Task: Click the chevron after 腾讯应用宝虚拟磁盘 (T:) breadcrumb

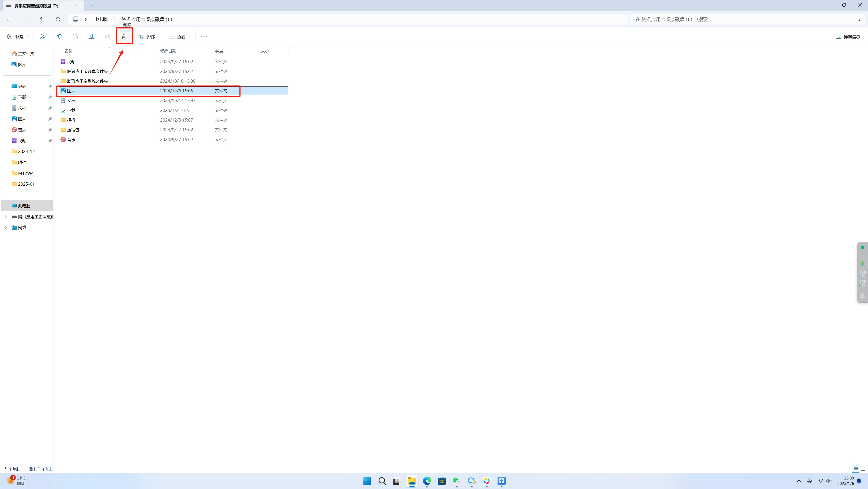Action: point(179,19)
